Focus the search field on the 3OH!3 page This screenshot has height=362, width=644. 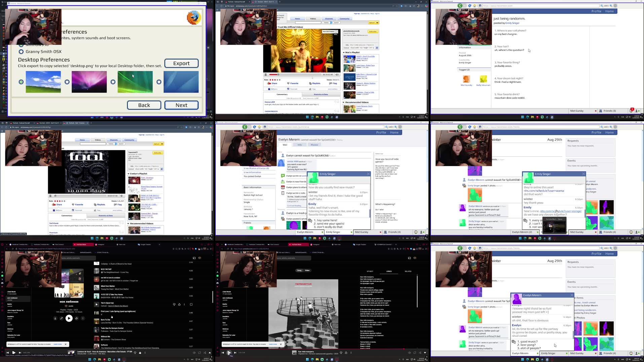tap(308, 23)
